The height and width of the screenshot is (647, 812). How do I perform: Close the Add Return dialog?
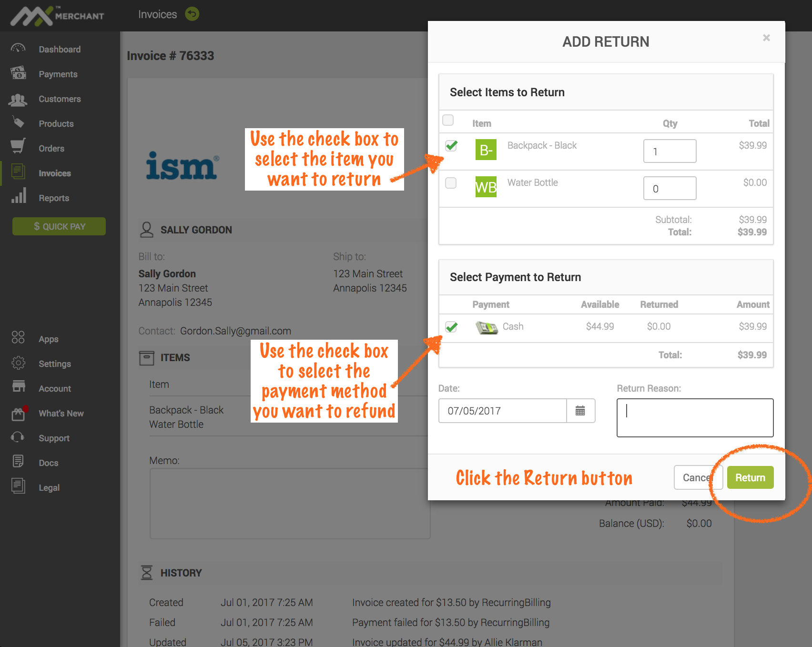[766, 38]
